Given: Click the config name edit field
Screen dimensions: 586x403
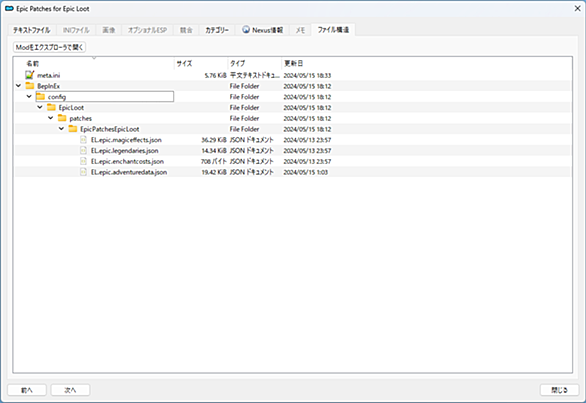Looking at the screenshot, I should pos(105,96).
